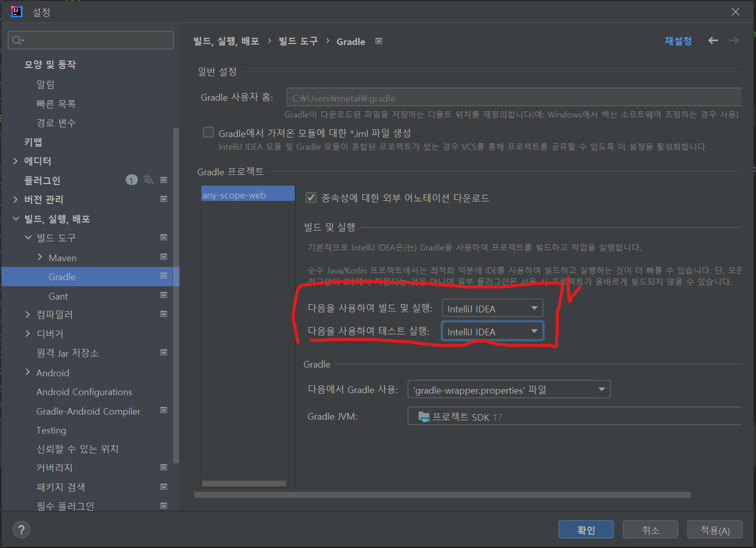This screenshot has width=756, height=548.
Task: Collapse the 빌드, 실행, 배포 tree node
Action: [16, 218]
